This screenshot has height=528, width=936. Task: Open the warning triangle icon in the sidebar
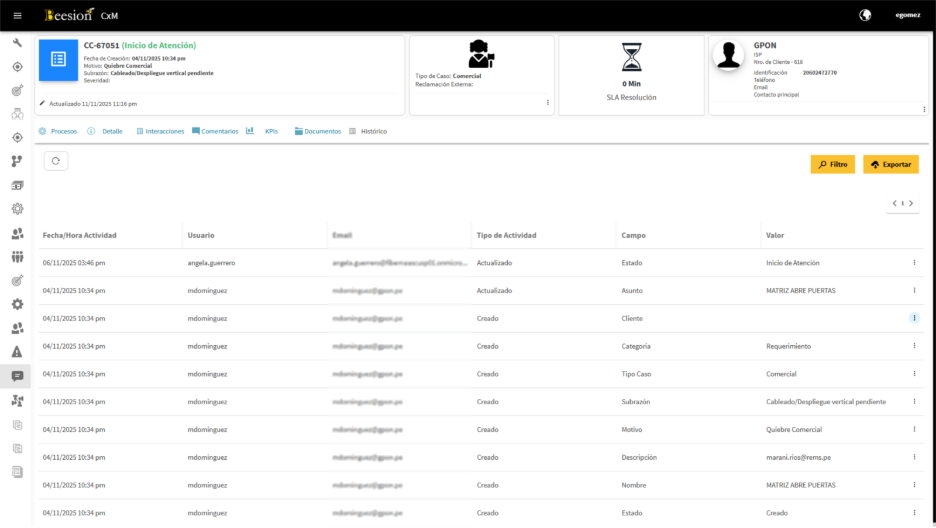[17, 352]
